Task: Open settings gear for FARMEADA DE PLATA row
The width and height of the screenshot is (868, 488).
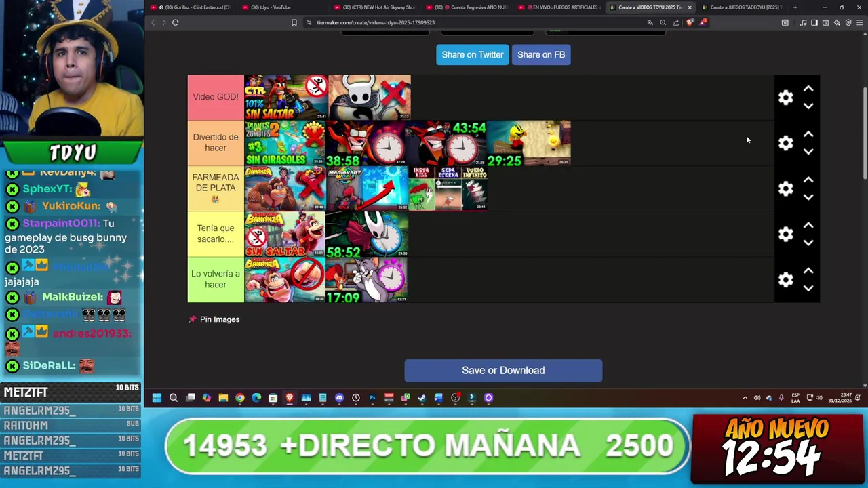Action: [785, 188]
